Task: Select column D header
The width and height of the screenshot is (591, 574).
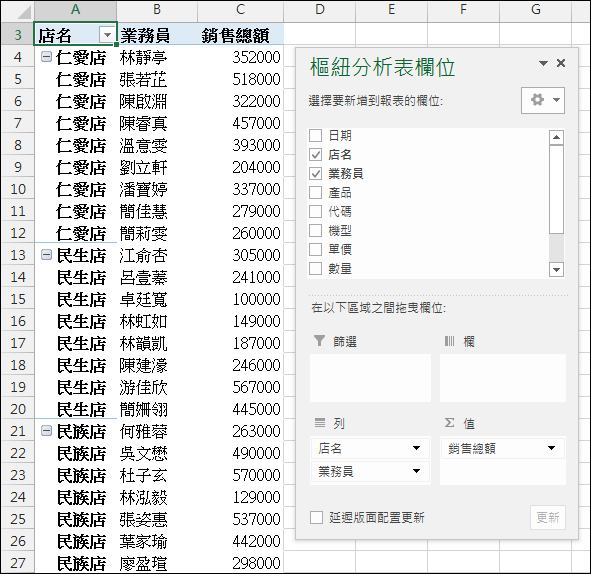Action: point(320,10)
